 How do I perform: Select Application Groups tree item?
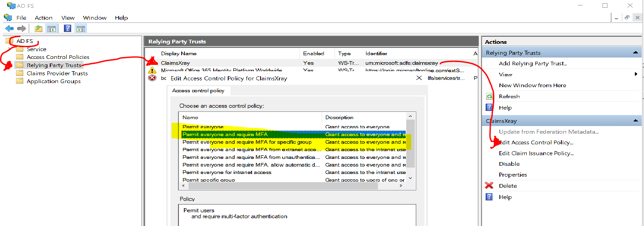coord(53,81)
